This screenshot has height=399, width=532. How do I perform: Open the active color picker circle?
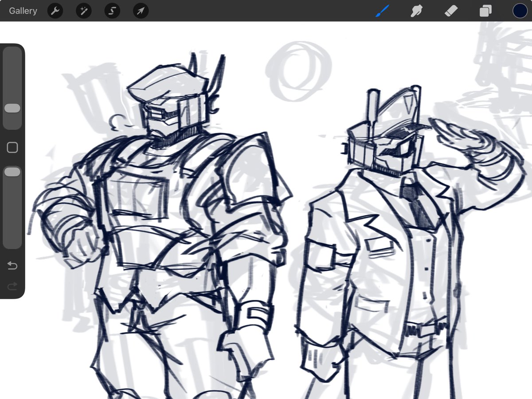520,11
